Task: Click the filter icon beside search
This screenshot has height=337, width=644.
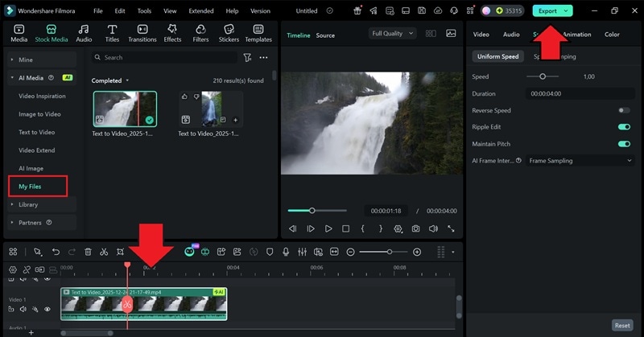Action: coord(247,57)
